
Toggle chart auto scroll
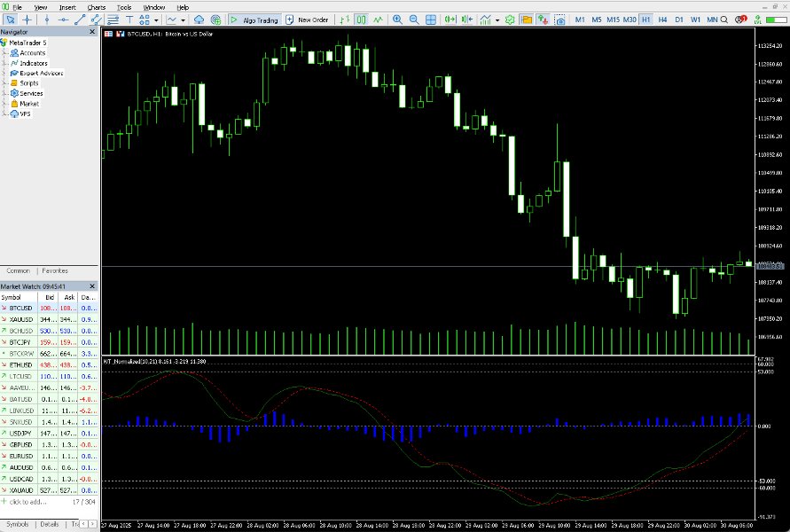click(450, 20)
